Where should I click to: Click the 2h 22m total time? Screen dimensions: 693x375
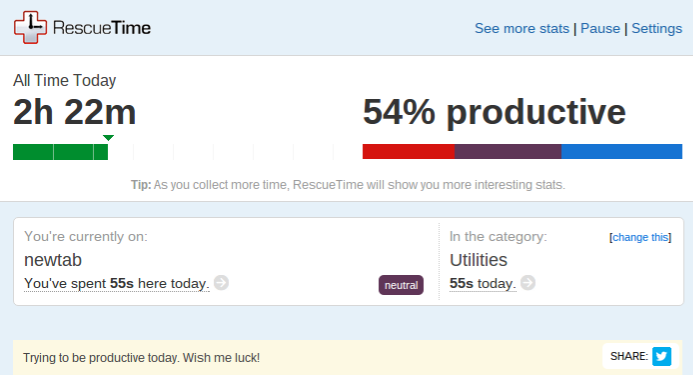(74, 112)
